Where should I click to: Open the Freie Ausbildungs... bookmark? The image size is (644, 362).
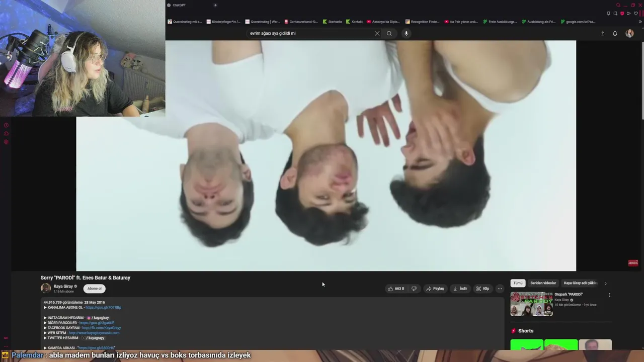pyautogui.click(x=500, y=22)
